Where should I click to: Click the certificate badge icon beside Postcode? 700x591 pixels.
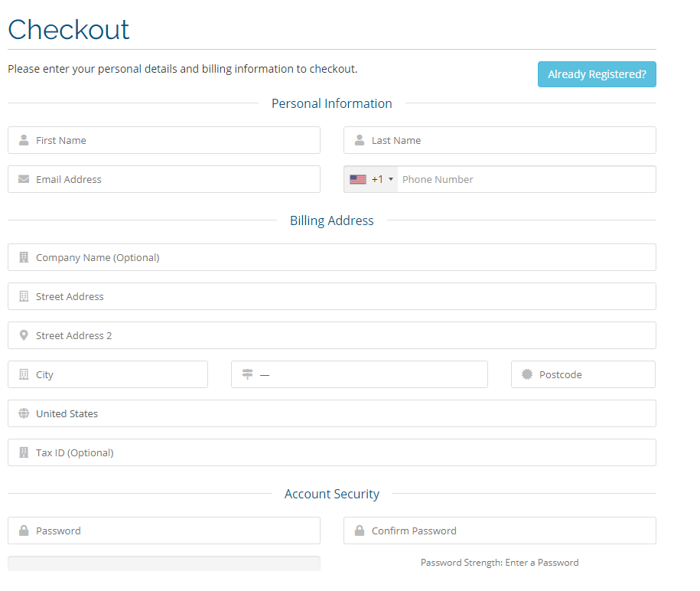(527, 374)
